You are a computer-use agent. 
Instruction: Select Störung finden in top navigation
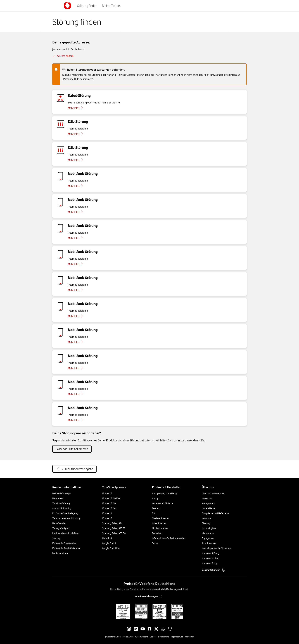tap(87, 6)
